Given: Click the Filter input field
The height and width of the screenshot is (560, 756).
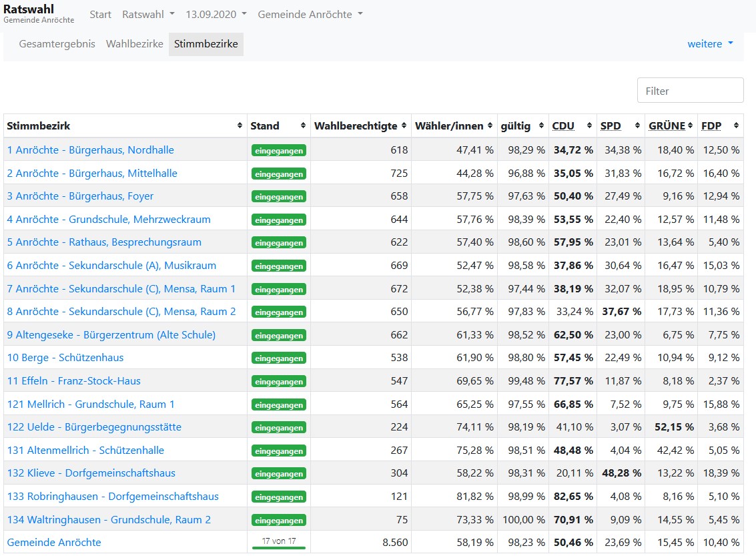Looking at the screenshot, I should pos(691,90).
